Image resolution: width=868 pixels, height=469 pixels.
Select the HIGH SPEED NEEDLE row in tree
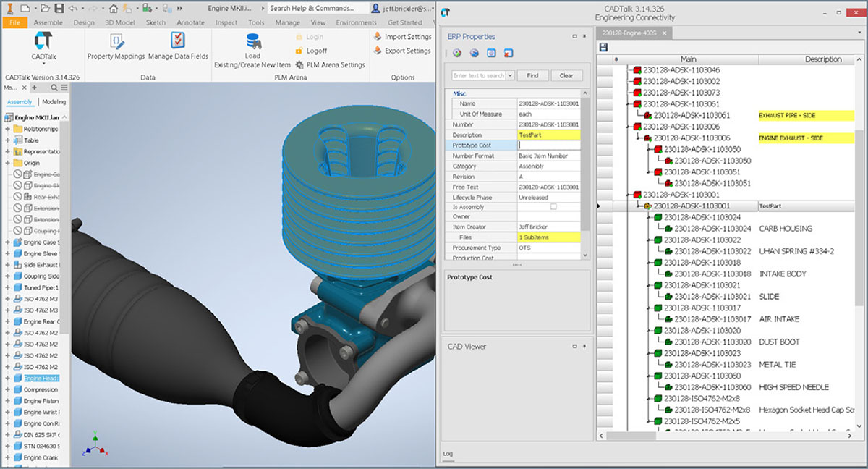pyautogui.click(x=793, y=387)
